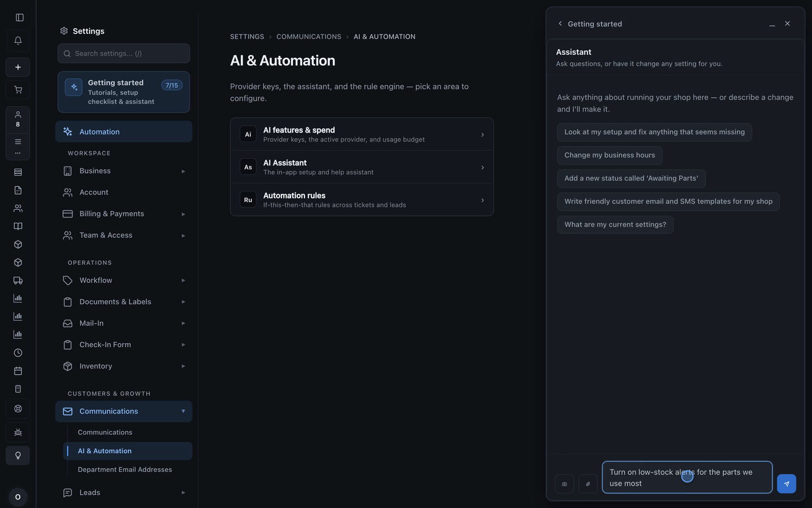Open the calendar icon in rail
Image resolution: width=812 pixels, height=508 pixels.
[x=18, y=371]
